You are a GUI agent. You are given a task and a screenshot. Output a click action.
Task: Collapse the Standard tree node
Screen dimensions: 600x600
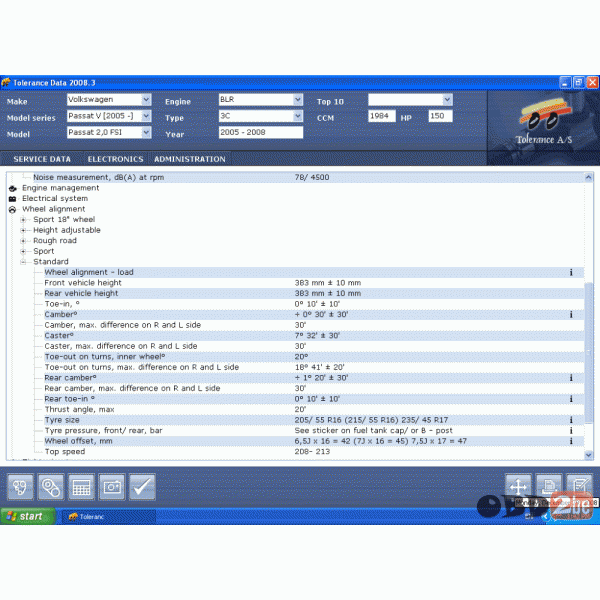[23, 262]
